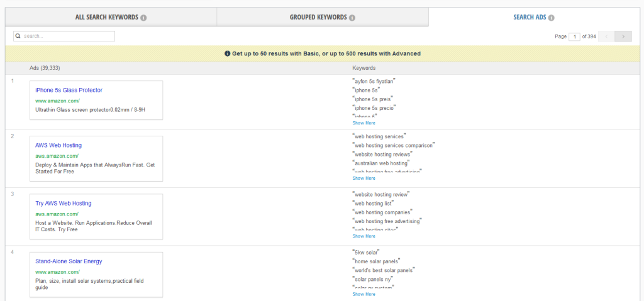644x301 pixels.
Task: Click aws.amazon.com URL in Try AWS ad
Action: coord(57,214)
